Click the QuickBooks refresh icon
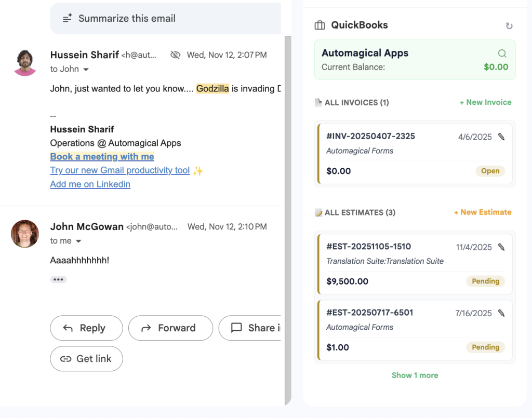This screenshot has height=418, width=532. pos(509,26)
